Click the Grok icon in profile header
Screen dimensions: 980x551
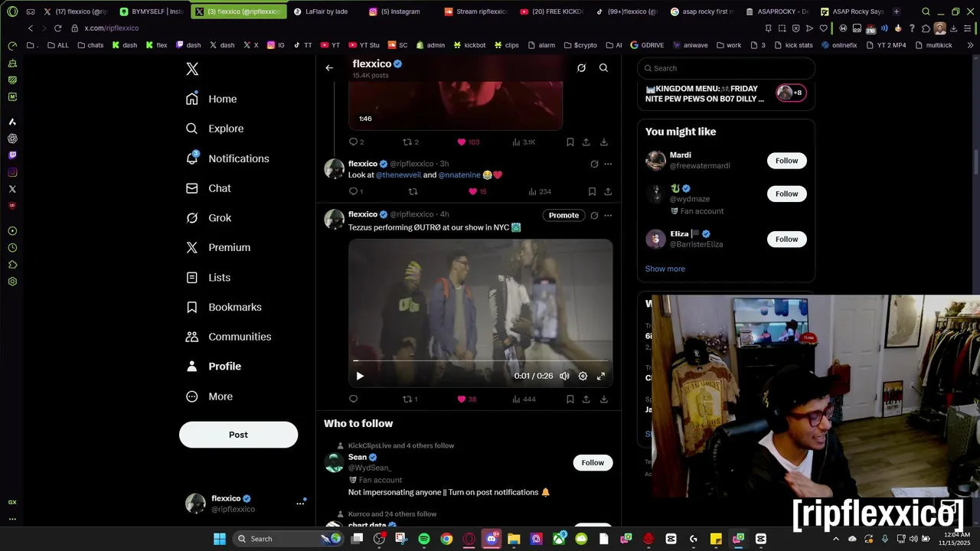(x=581, y=68)
